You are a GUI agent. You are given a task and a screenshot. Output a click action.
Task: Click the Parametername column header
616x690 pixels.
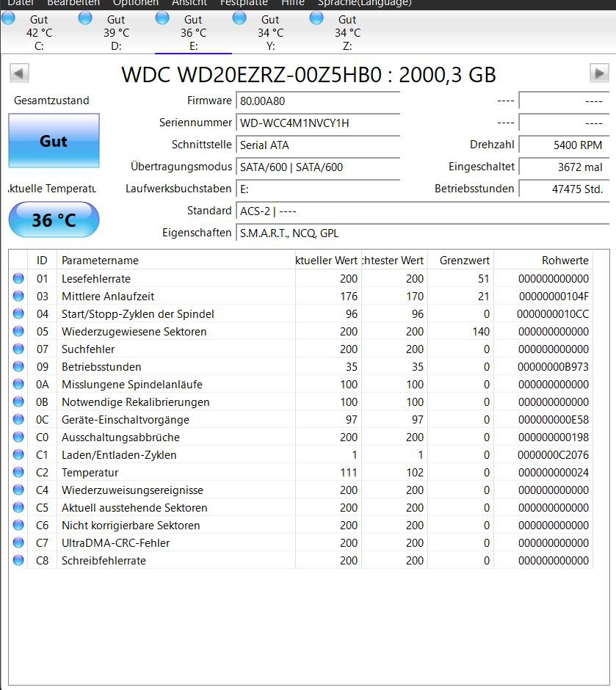176,260
